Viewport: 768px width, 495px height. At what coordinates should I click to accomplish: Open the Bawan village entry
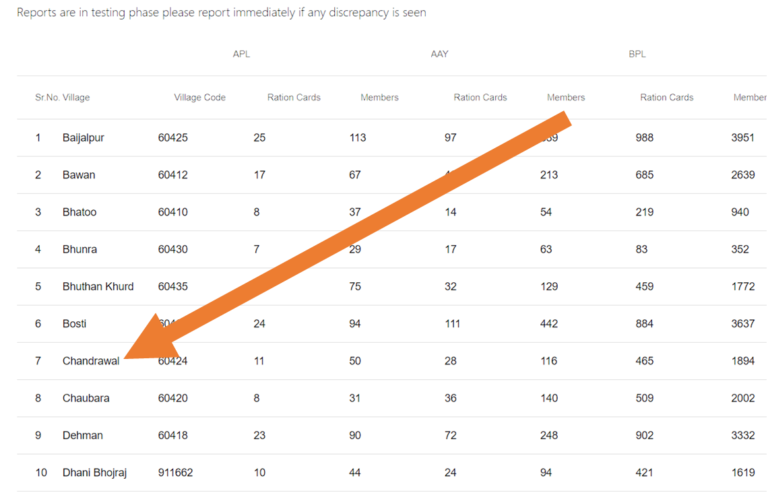(79, 175)
